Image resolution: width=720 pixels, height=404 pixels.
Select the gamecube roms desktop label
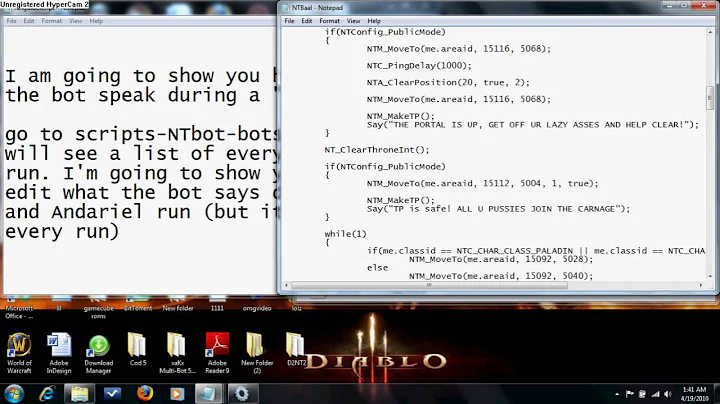click(x=98, y=312)
